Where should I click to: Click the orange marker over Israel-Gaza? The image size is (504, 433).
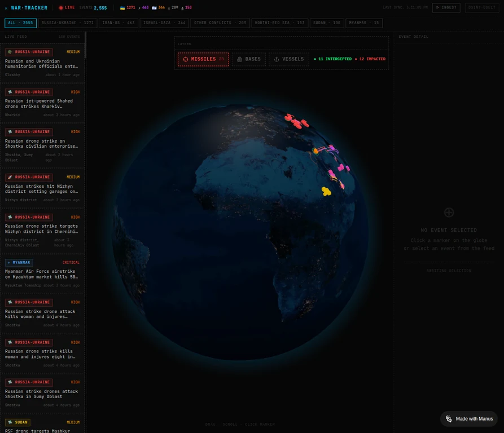[x=315, y=151]
